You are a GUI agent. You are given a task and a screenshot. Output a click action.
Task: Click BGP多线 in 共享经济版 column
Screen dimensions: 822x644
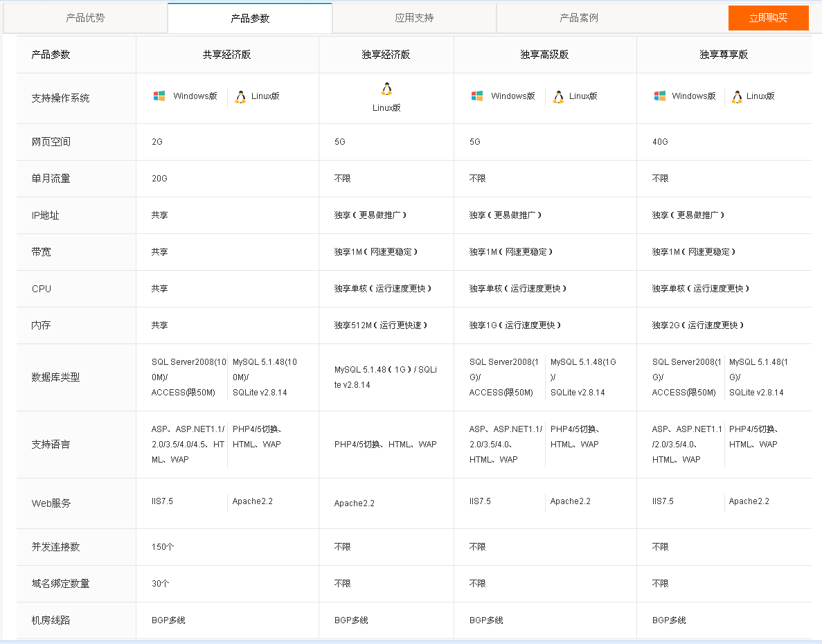click(168, 620)
